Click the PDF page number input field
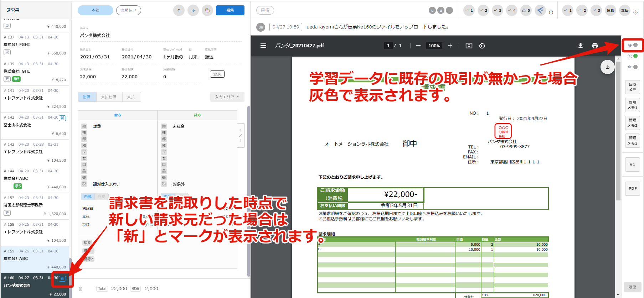This screenshot has width=644, height=298. (x=388, y=46)
